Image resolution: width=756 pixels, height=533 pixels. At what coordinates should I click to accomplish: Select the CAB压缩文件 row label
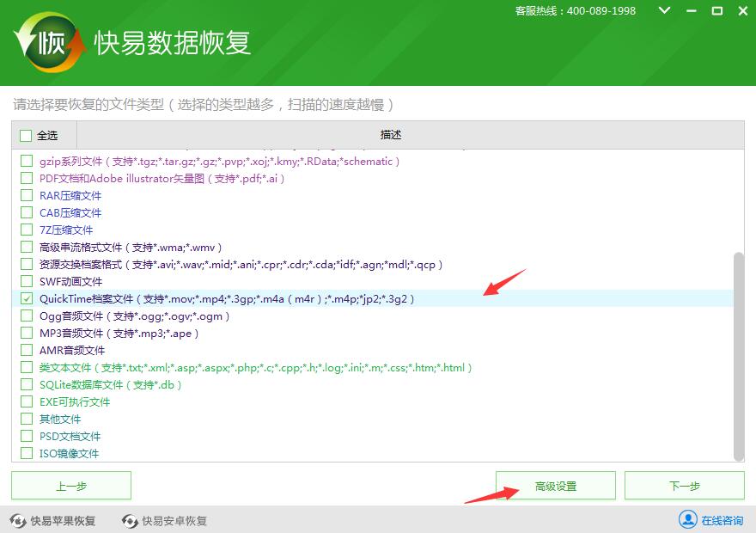[70, 212]
